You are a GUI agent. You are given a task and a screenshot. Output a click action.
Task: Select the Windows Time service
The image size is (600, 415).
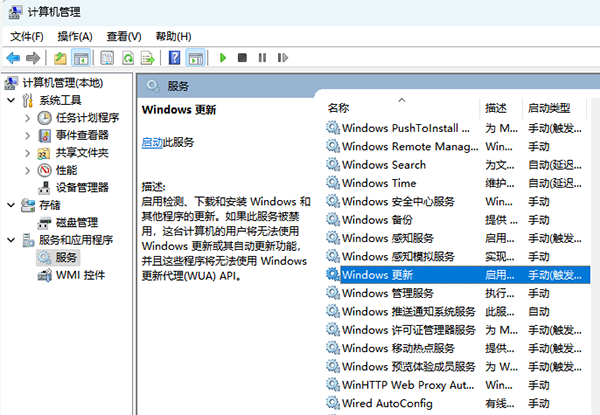pyautogui.click(x=458, y=183)
